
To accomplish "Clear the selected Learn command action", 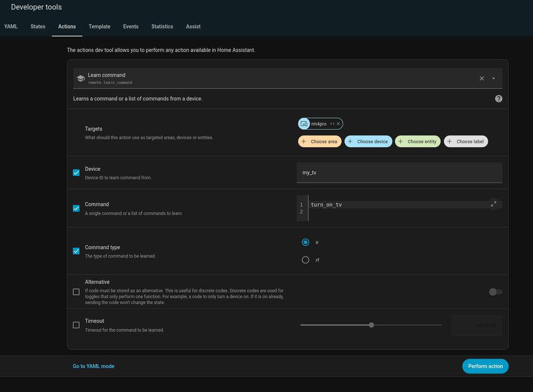I will pyautogui.click(x=481, y=78).
